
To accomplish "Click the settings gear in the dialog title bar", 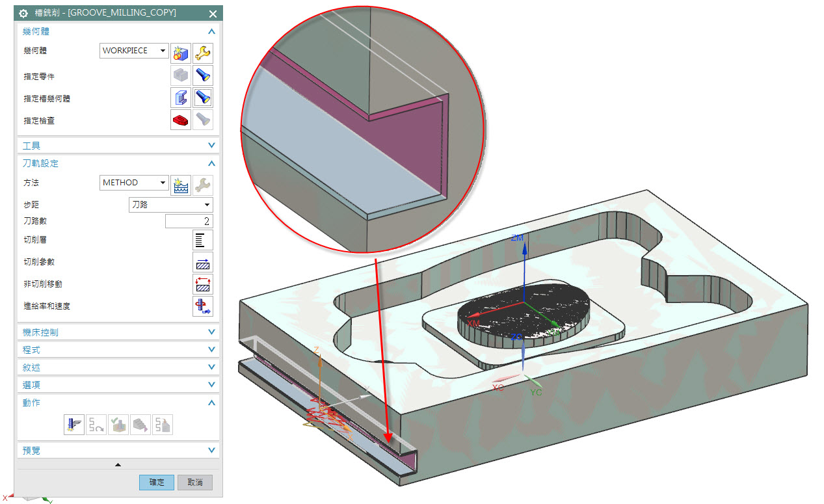I will click(x=25, y=14).
